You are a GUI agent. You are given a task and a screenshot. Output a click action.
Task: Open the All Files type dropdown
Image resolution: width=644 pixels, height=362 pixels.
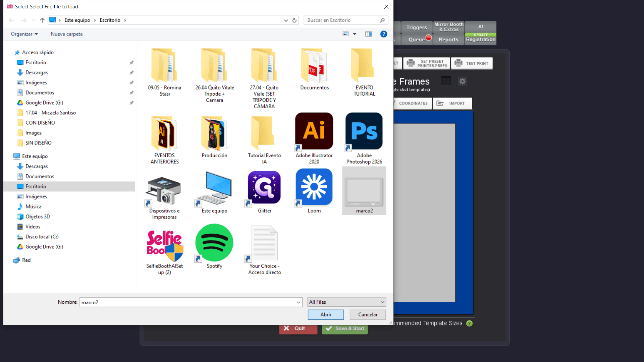[x=346, y=302]
